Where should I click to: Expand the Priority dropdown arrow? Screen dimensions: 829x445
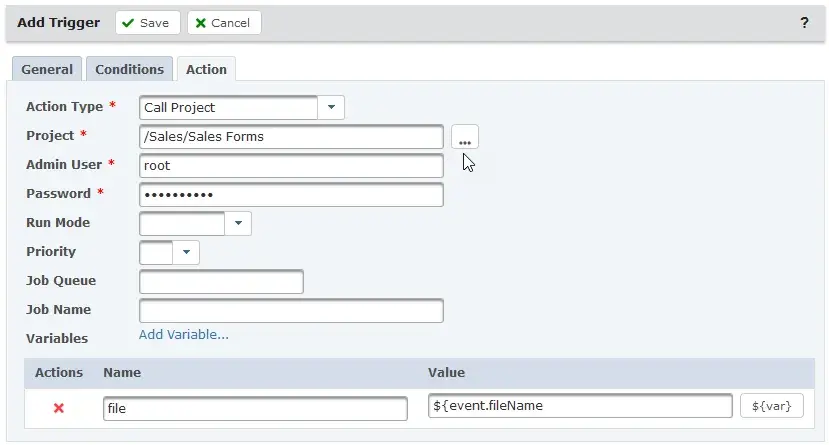pyautogui.click(x=186, y=252)
